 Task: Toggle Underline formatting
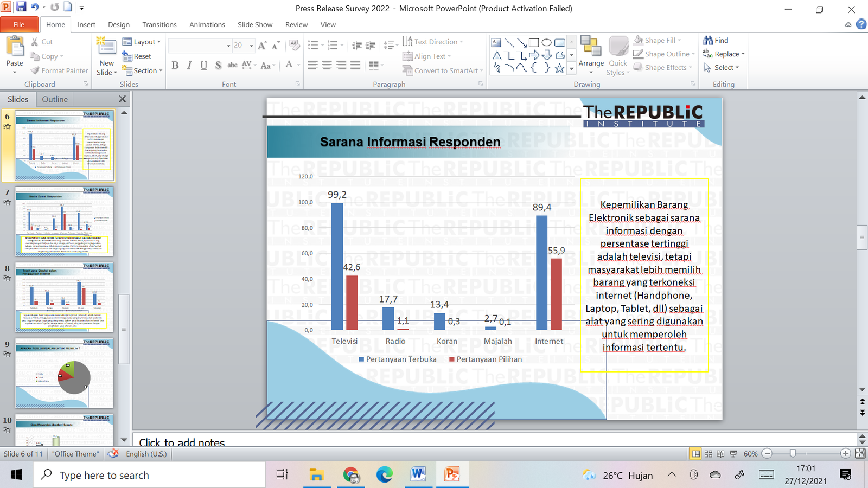(203, 65)
